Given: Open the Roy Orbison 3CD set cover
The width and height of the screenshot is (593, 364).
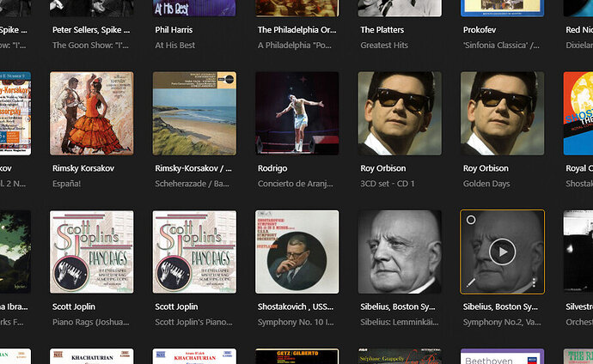Looking at the screenshot, I should click(400, 113).
